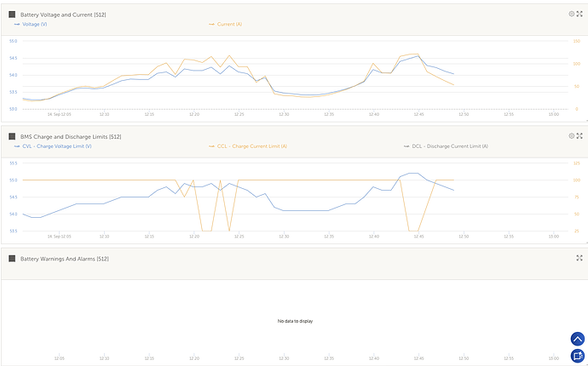Image resolution: width=588 pixels, height=366 pixels.
Task: Click the 125 right-axis value in BMS chart
Action: click(x=577, y=163)
